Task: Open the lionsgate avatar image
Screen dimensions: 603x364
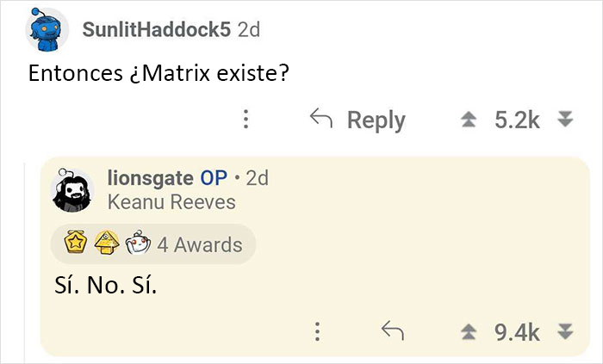Action: (x=71, y=189)
